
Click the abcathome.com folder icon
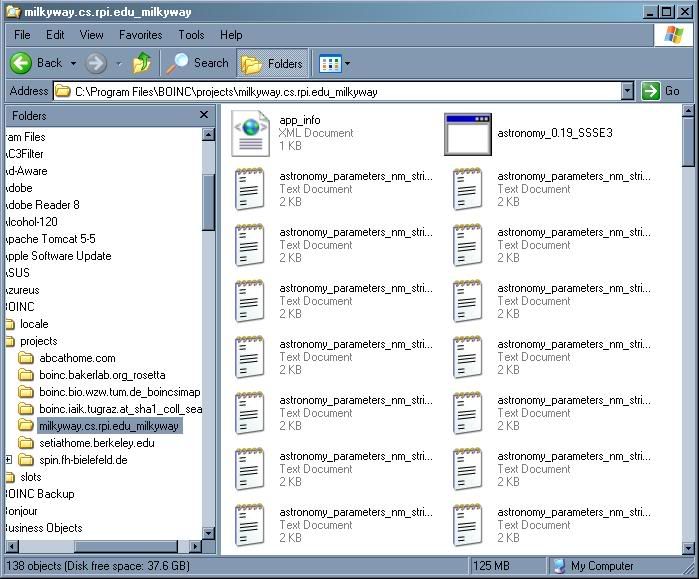coord(26,358)
